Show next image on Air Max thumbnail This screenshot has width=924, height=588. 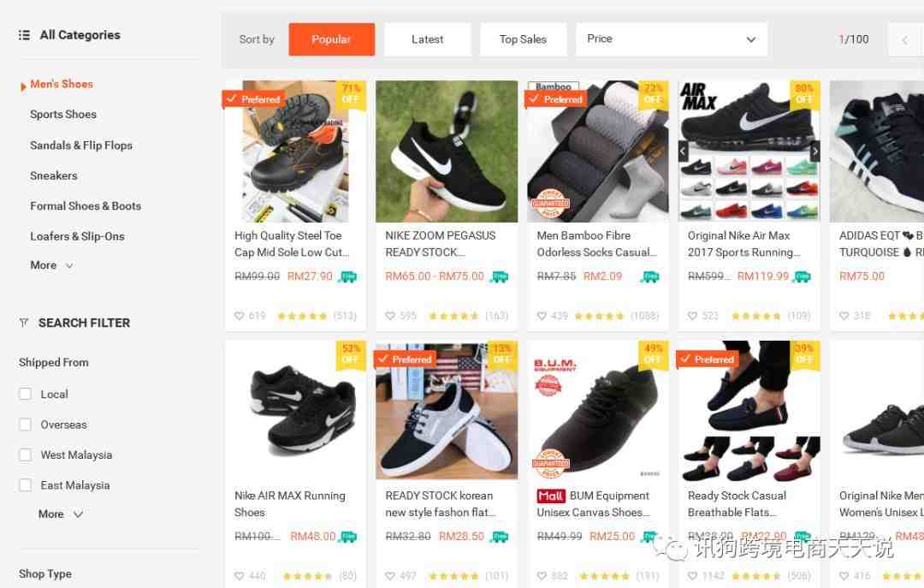[x=815, y=151]
